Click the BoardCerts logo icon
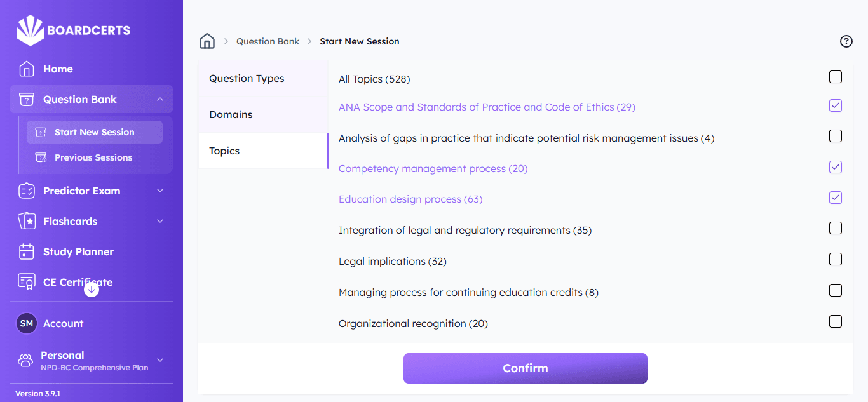This screenshot has height=402, width=868. tap(30, 30)
